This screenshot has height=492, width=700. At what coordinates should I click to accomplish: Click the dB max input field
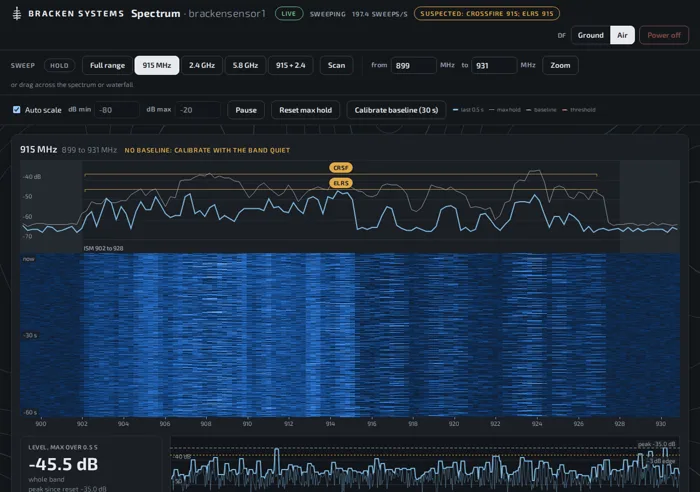pyautogui.click(x=198, y=110)
